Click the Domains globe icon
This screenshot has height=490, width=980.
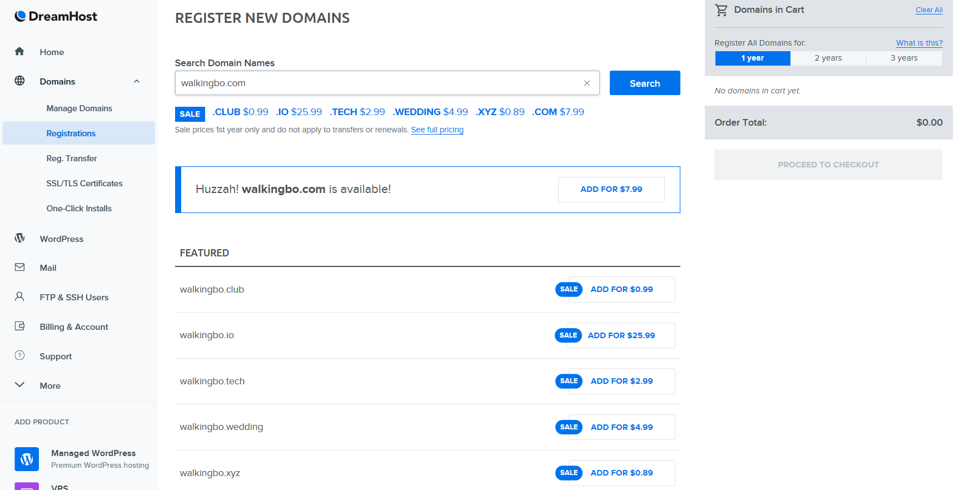click(x=19, y=81)
